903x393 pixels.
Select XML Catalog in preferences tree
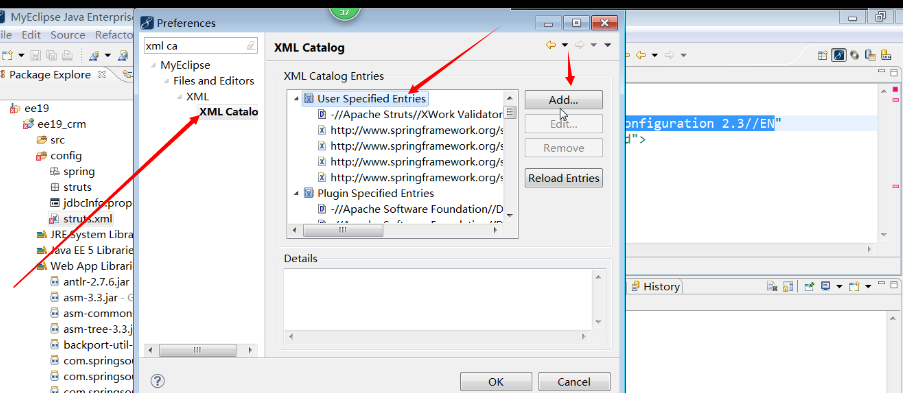click(229, 112)
